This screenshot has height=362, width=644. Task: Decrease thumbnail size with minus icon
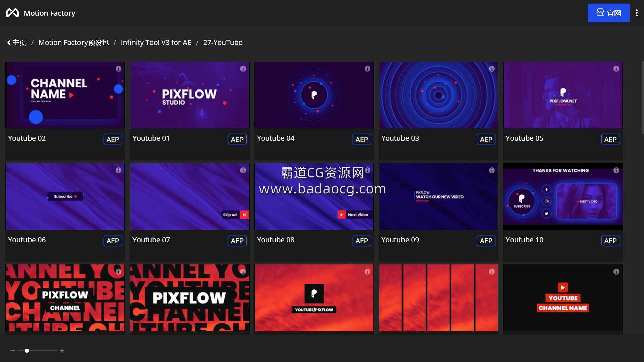click(13, 351)
